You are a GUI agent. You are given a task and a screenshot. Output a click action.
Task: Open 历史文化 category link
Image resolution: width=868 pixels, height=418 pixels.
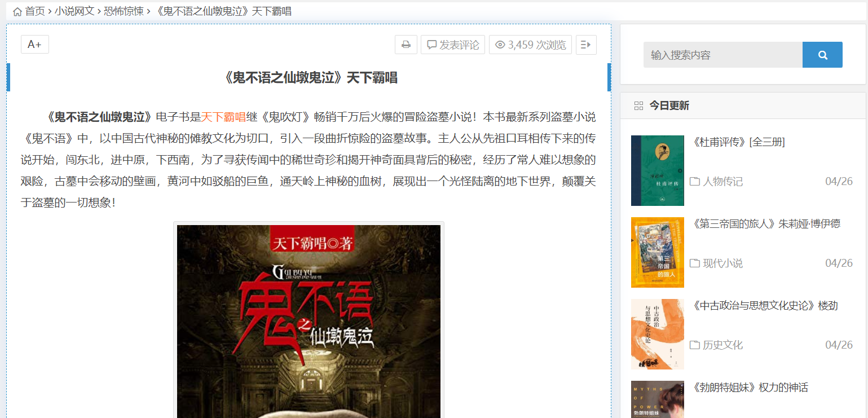click(722, 345)
